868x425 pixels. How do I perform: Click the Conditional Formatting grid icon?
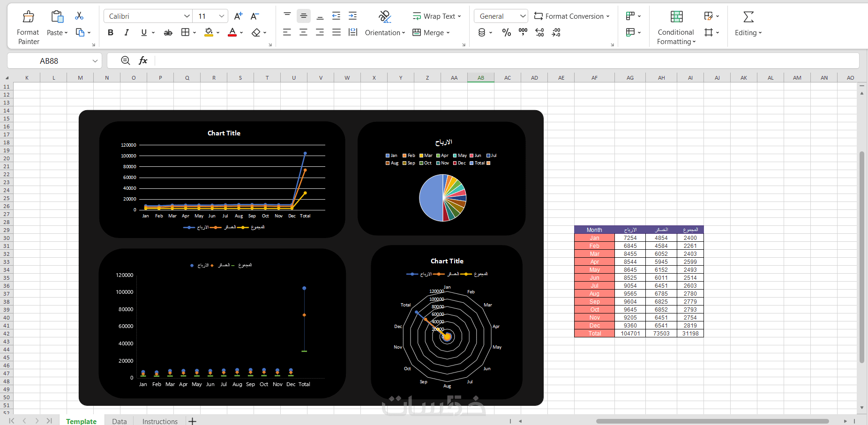(676, 17)
